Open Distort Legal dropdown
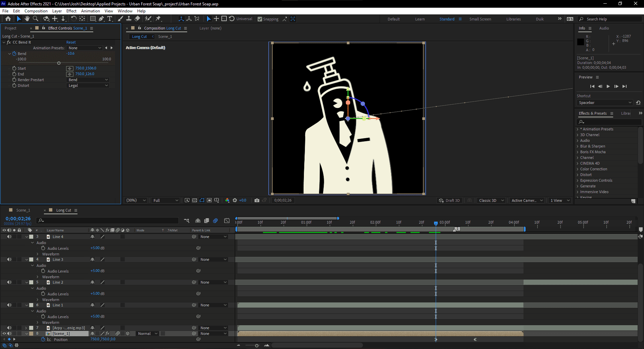The image size is (644, 349). click(88, 85)
